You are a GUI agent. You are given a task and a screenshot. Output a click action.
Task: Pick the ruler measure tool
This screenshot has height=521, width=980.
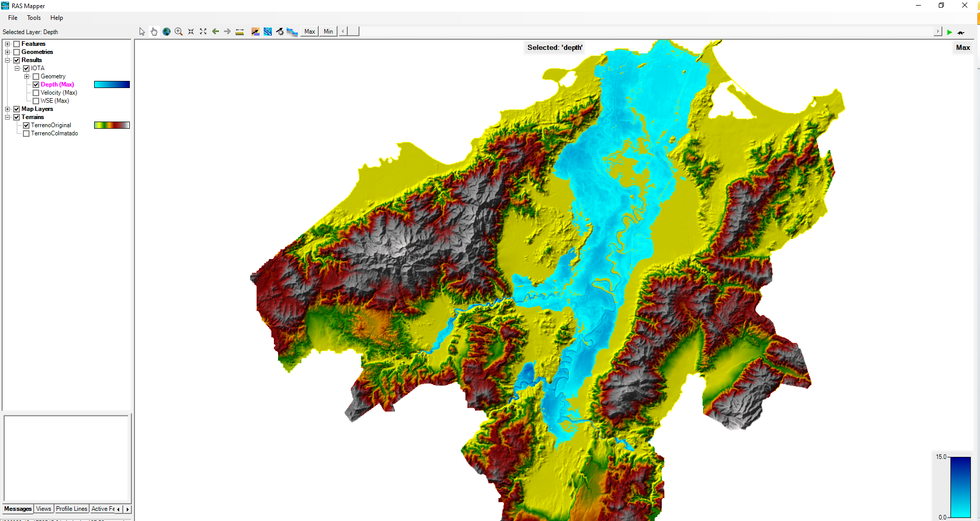coord(240,32)
